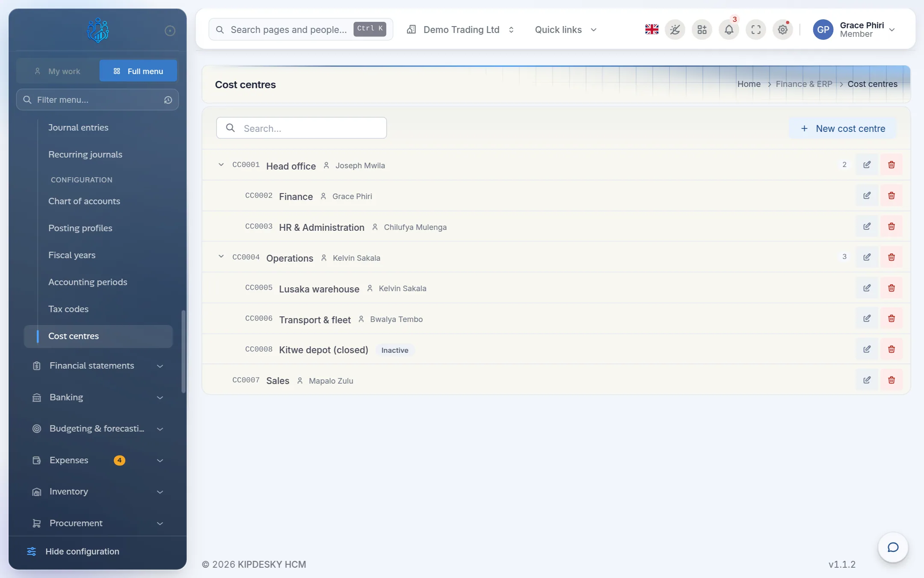Open the apps grid icon
The width and height of the screenshot is (924, 578).
coord(702,30)
